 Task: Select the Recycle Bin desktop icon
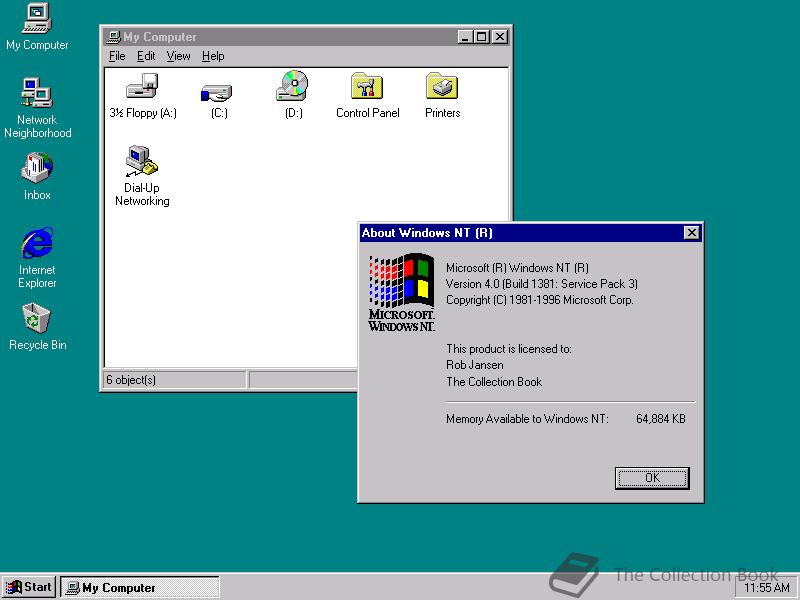(37, 327)
